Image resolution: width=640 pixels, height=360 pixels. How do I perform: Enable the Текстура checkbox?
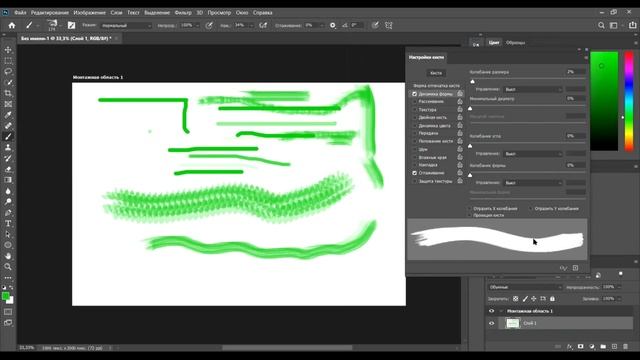[x=414, y=110]
